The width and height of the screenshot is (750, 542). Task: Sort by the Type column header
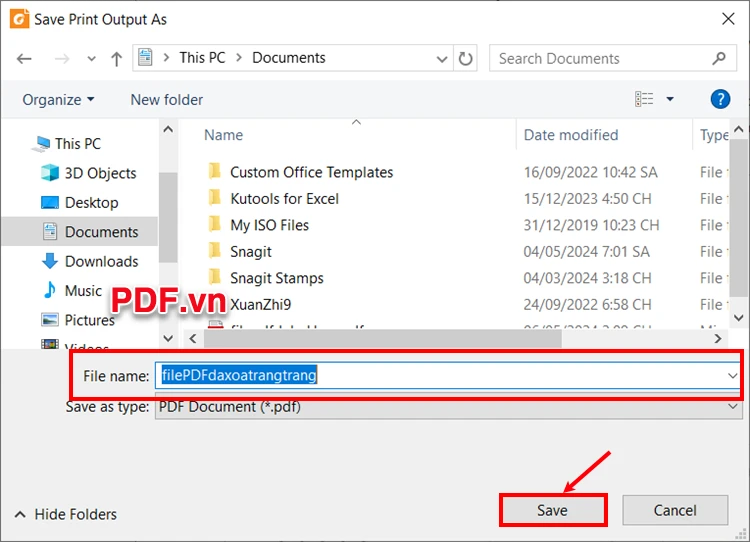tap(714, 135)
